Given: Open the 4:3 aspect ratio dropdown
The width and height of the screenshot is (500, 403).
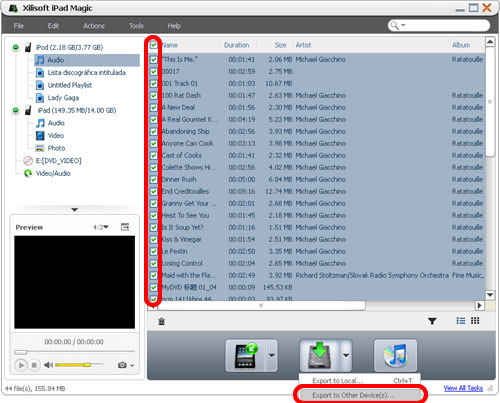Looking at the screenshot, I should (x=101, y=227).
